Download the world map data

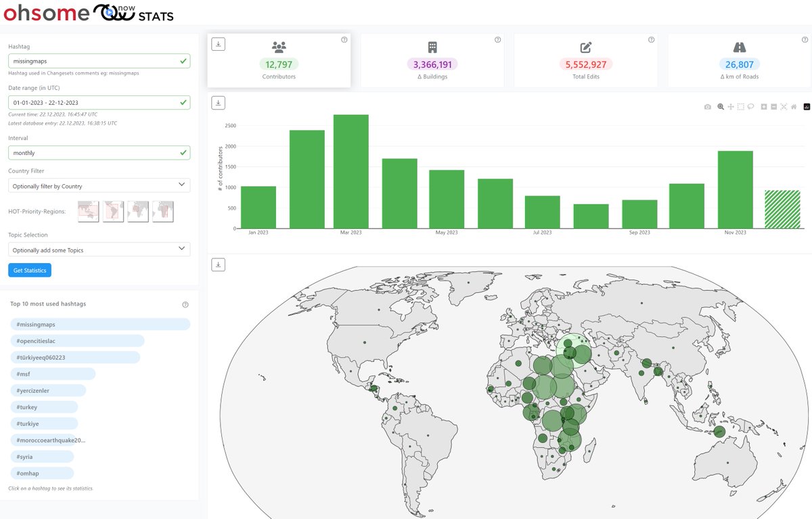(218, 265)
